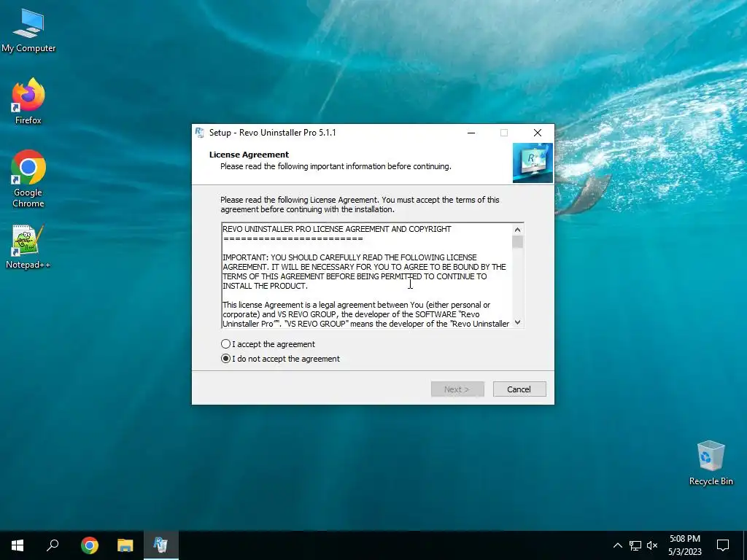The height and width of the screenshot is (560, 747).
Task: Open taskbar clock showing 5:08 PM
Action: pos(684,545)
